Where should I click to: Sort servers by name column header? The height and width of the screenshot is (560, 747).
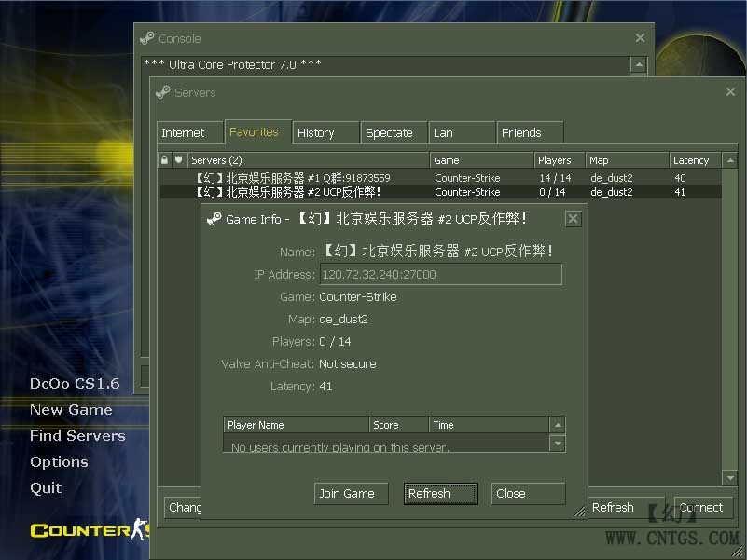[x=309, y=160]
